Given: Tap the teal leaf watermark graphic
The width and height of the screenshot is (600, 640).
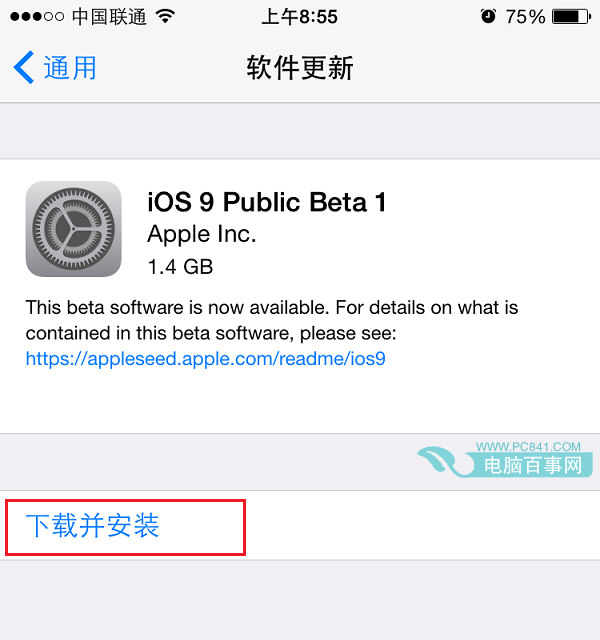Looking at the screenshot, I should click(444, 461).
